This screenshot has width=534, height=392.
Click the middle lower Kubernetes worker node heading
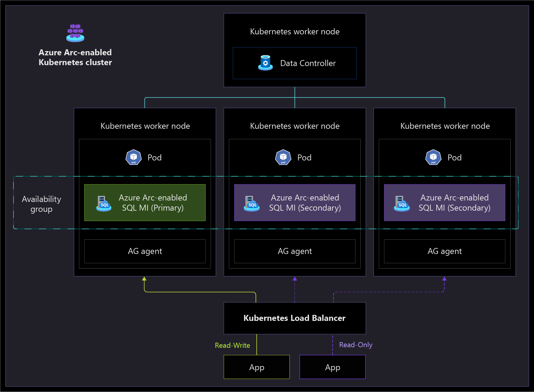[295, 126]
